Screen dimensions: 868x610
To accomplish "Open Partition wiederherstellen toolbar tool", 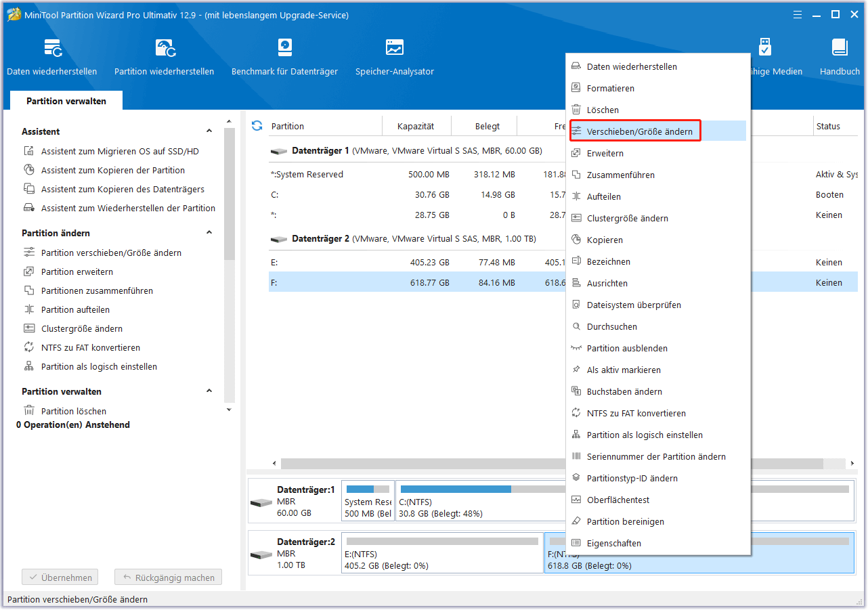I will pyautogui.click(x=165, y=57).
